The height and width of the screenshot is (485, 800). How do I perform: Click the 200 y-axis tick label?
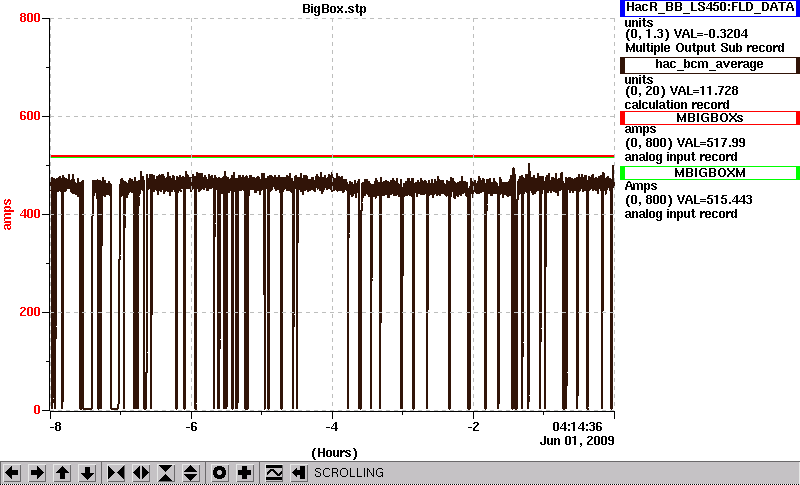[30, 312]
